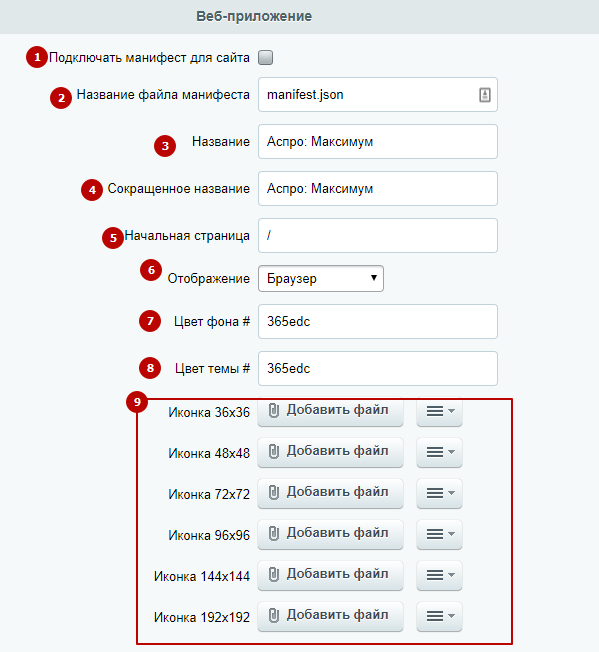Open the Отображение dropdown showing Браузер
The width and height of the screenshot is (599, 652).
tap(321, 279)
